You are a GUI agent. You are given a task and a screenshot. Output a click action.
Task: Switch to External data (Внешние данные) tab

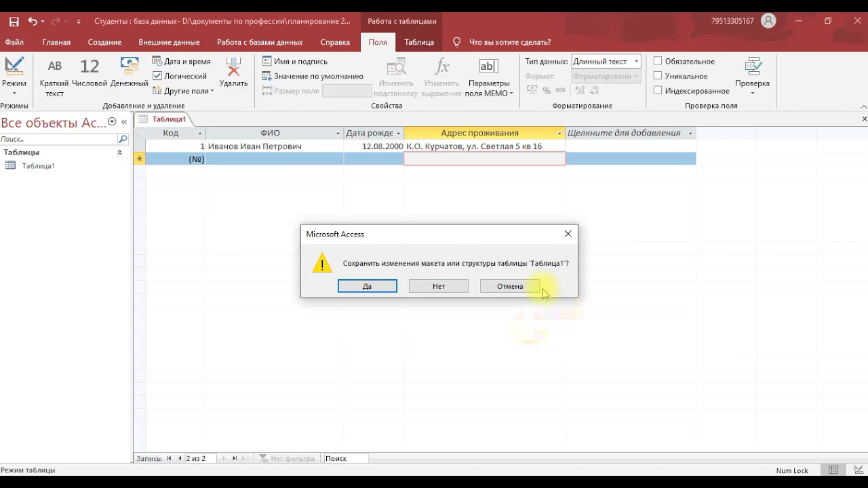coord(169,42)
